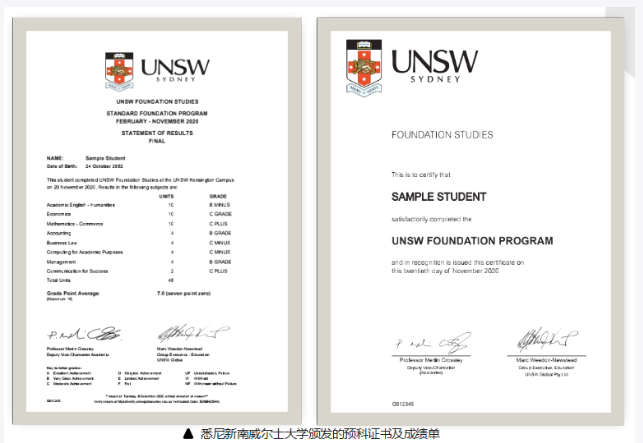Screen dimensions: 643x443
Task: Click the 'FEBRUARY - NOVEMBER 2020' line
Action: point(157,121)
